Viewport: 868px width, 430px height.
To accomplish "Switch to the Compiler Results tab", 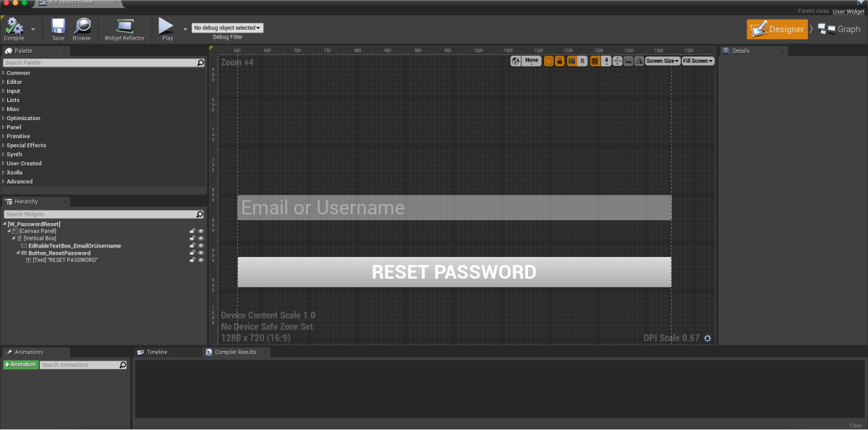I will 236,352.
